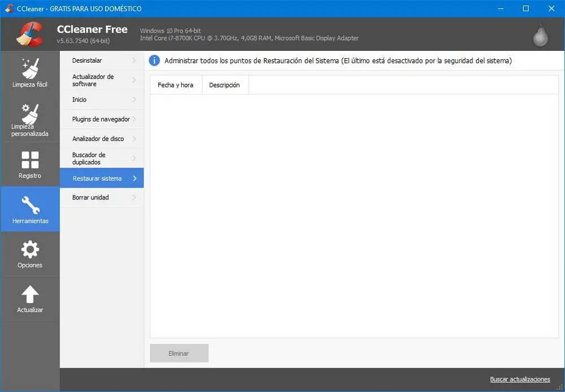
Task: Open Plugins de navegador tool
Action: pos(102,119)
